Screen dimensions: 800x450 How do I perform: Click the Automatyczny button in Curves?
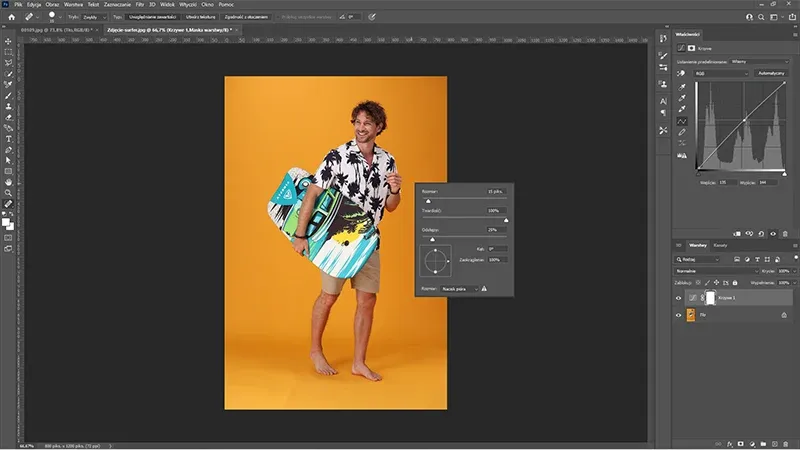(x=771, y=73)
